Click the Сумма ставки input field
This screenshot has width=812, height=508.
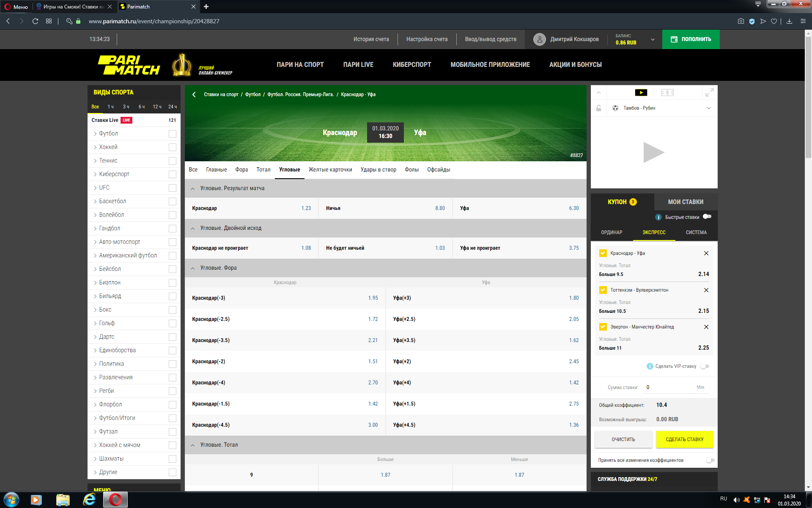click(x=668, y=387)
